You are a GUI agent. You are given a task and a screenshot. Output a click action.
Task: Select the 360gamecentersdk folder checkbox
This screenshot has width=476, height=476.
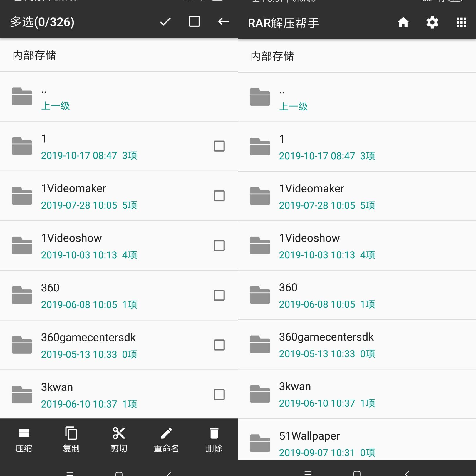(x=219, y=345)
